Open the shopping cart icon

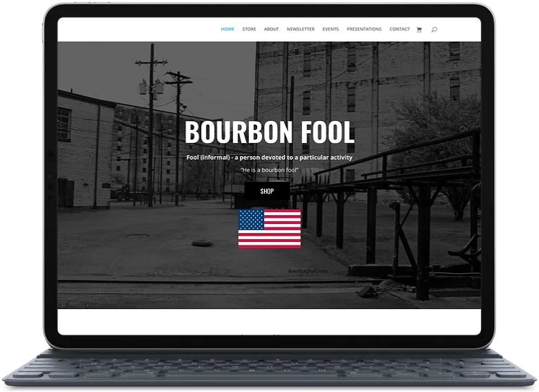pos(419,30)
